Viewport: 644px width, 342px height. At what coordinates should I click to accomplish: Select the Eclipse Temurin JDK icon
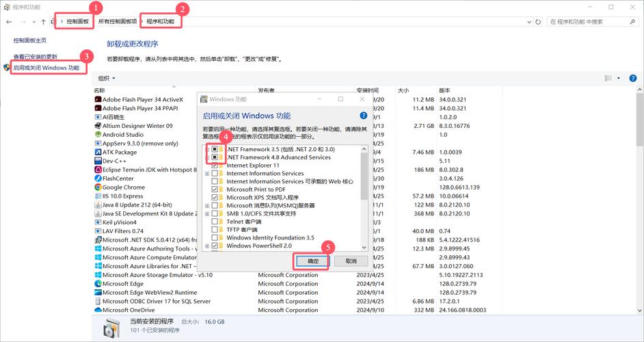pos(98,170)
